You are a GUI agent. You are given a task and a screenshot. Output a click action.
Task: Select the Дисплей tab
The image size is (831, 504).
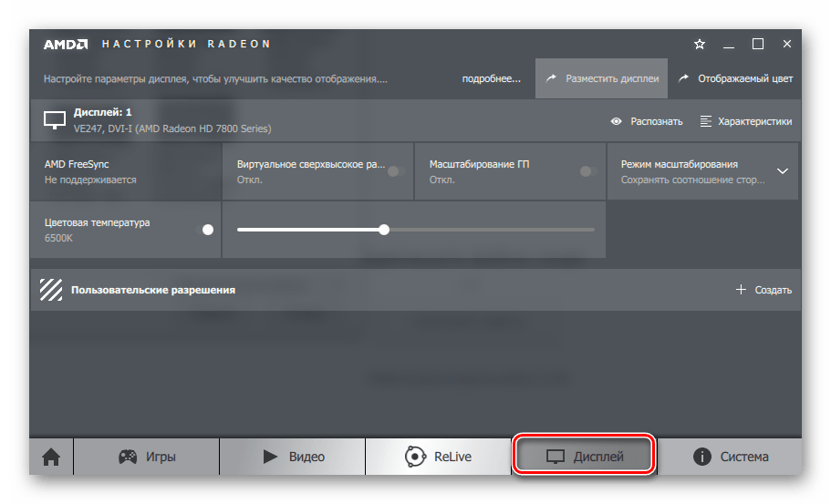tap(584, 457)
